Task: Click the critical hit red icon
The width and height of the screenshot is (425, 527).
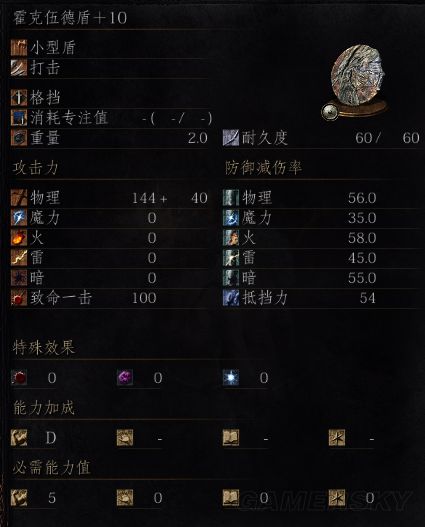Action: [19, 298]
